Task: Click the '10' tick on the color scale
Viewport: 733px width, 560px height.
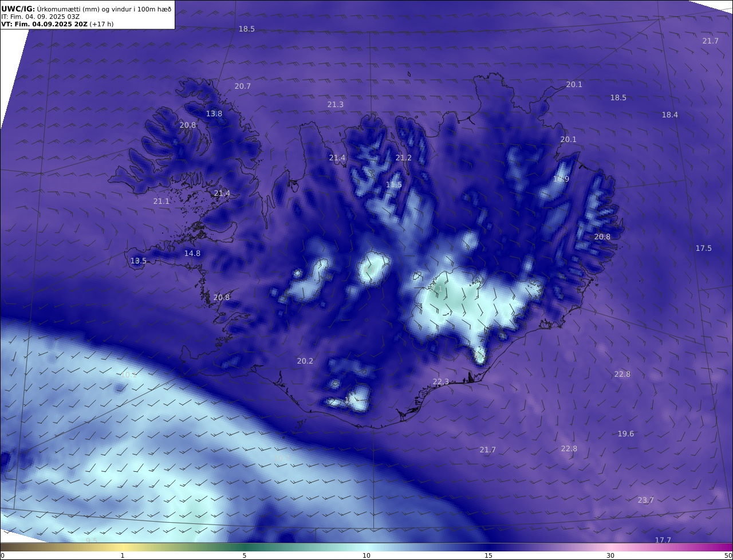Action: click(x=366, y=555)
